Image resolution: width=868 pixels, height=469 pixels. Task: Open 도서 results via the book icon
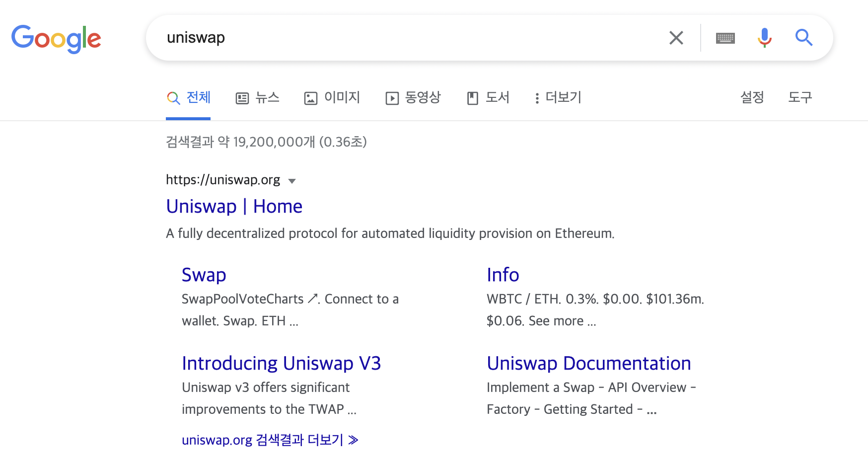point(473,98)
